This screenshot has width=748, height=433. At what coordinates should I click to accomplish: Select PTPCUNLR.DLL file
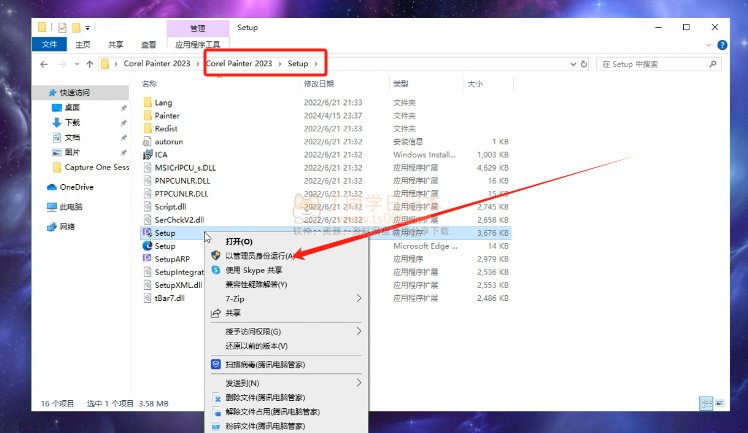(181, 194)
